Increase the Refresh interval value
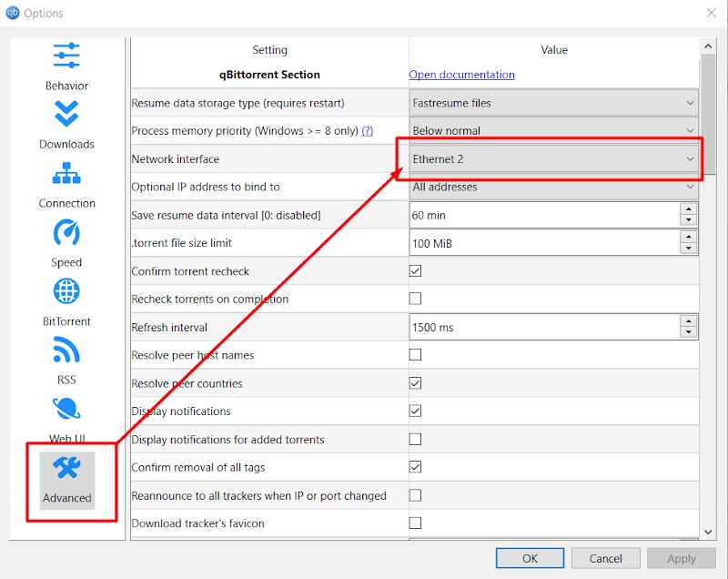The width and height of the screenshot is (728, 579). click(x=689, y=321)
